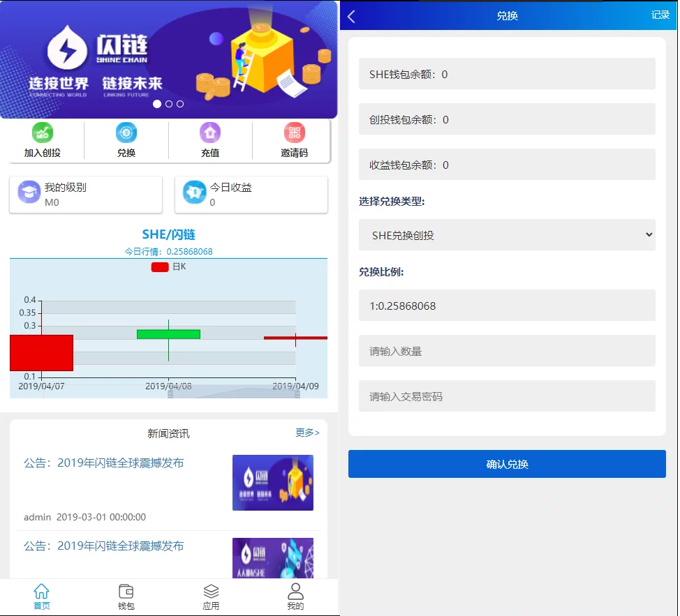Image resolution: width=680 pixels, height=616 pixels.
Task: Open the 加入创投 feature icon
Action: point(42,140)
